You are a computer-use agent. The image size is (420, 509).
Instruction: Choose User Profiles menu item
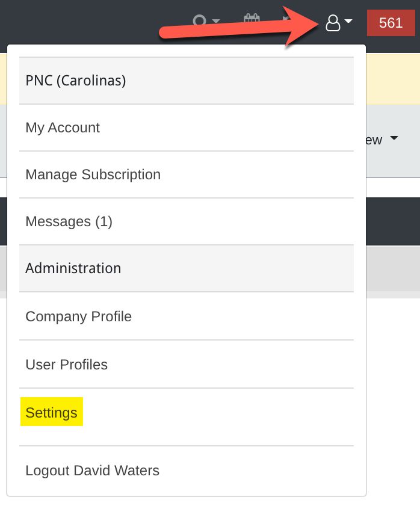click(x=66, y=365)
